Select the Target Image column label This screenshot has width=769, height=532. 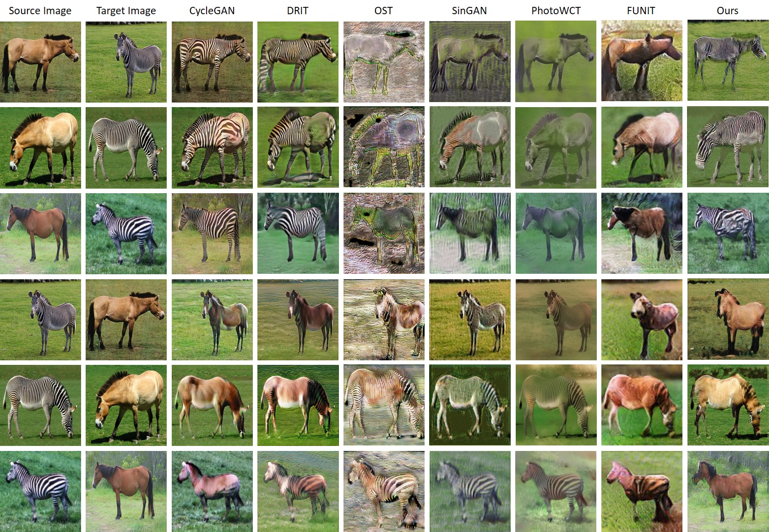pyautogui.click(x=126, y=11)
